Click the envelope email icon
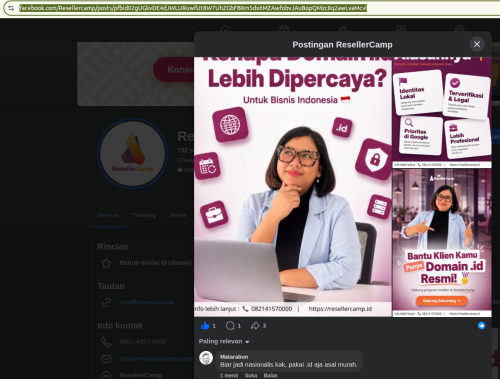Viewport: 500px width, 379px height. coord(106,359)
